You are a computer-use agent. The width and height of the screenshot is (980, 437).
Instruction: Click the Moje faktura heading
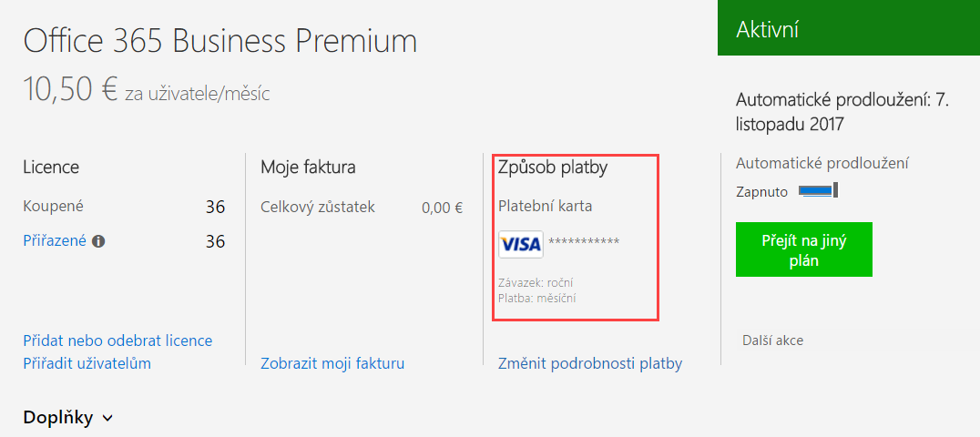click(308, 167)
